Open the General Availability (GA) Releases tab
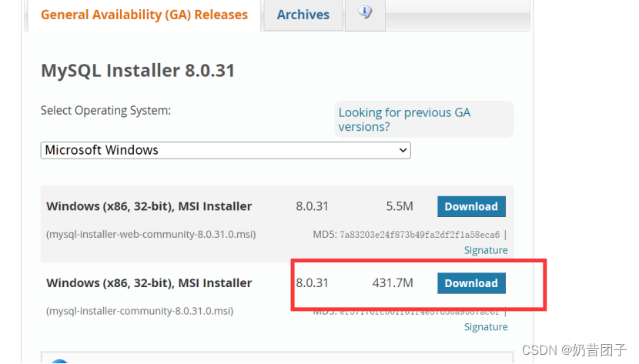This screenshot has width=639, height=364. point(144,15)
